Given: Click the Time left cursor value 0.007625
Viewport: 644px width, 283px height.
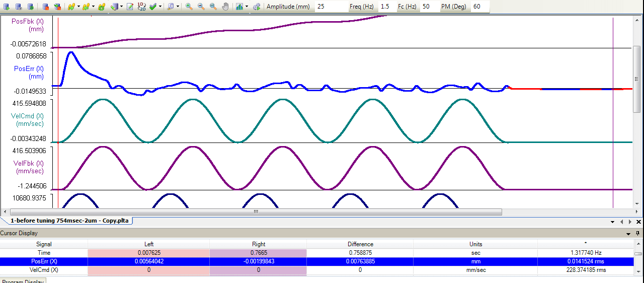Looking at the screenshot, I should pos(149,253).
